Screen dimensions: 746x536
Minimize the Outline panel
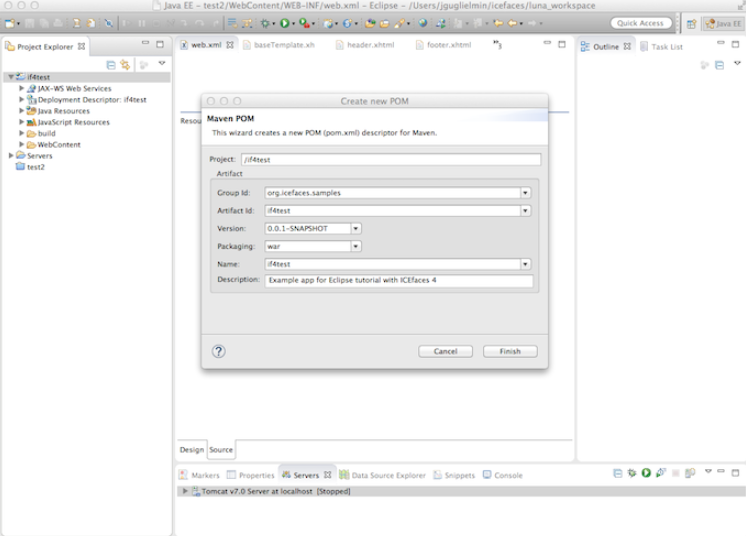tap(720, 45)
